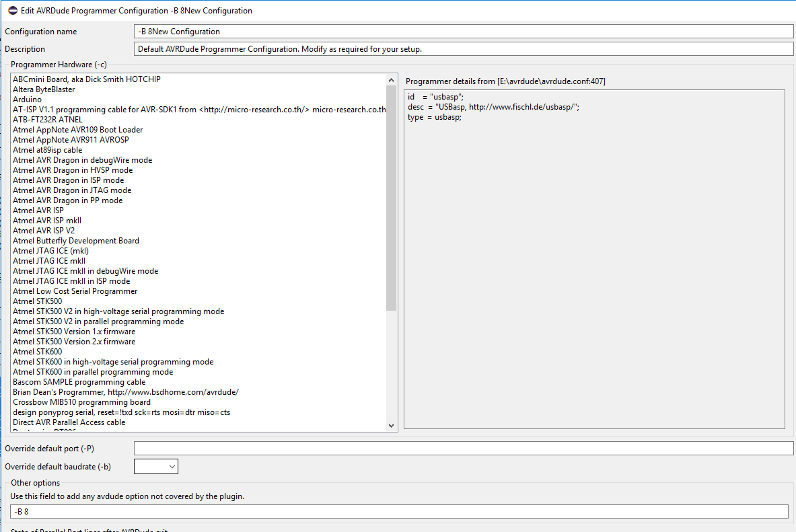This screenshot has height=532, width=796.
Task: Select the plain Atmel AVR ISP entry
Action: [x=38, y=210]
